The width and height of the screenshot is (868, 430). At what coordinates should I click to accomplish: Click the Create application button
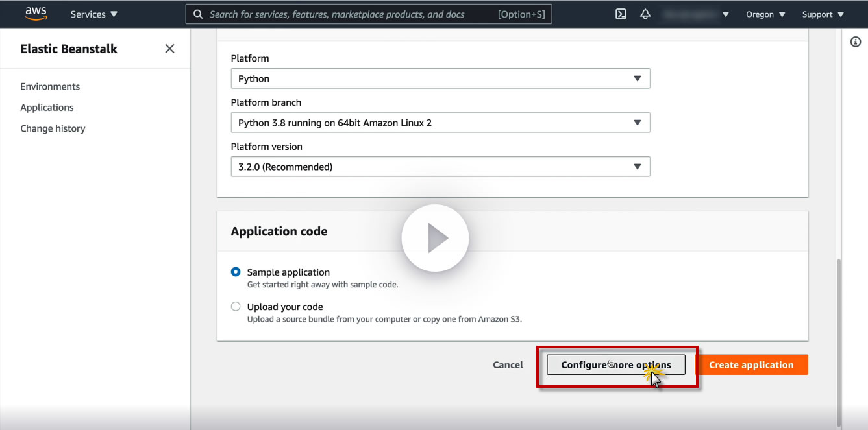[751, 365]
